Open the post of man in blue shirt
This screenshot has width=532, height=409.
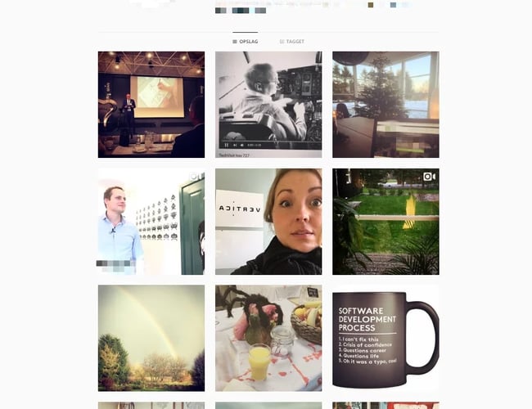click(x=151, y=222)
